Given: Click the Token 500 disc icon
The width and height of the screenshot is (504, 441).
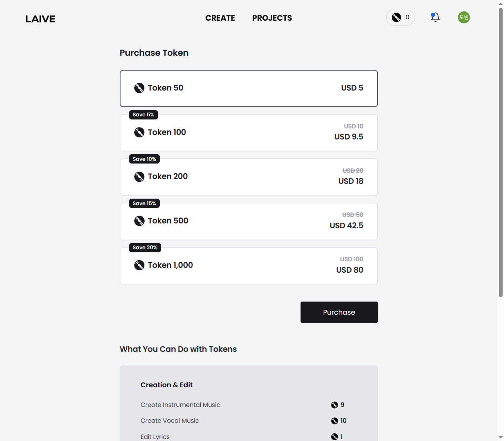Looking at the screenshot, I should [139, 221].
